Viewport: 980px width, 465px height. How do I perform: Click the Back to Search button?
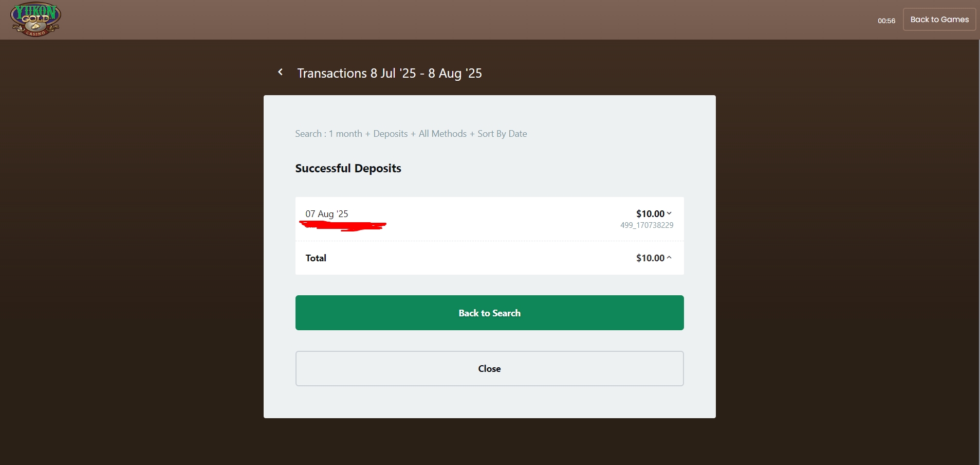click(489, 313)
